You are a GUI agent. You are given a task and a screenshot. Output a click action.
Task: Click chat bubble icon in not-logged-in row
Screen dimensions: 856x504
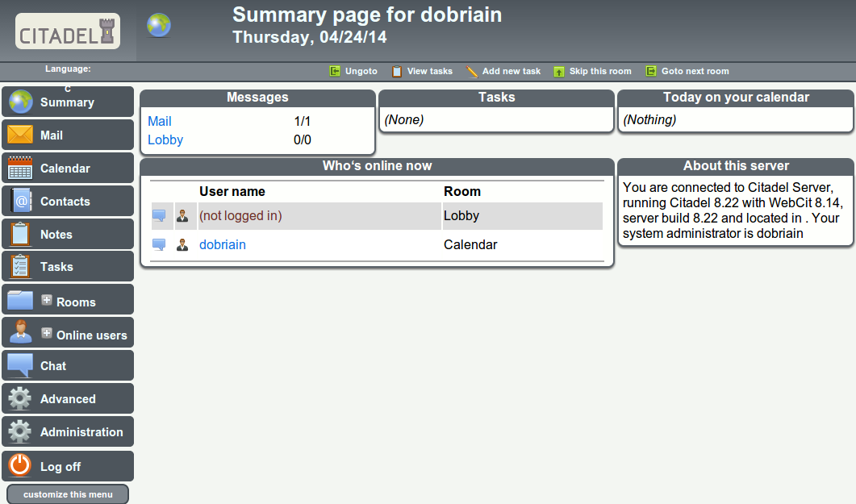(x=159, y=215)
